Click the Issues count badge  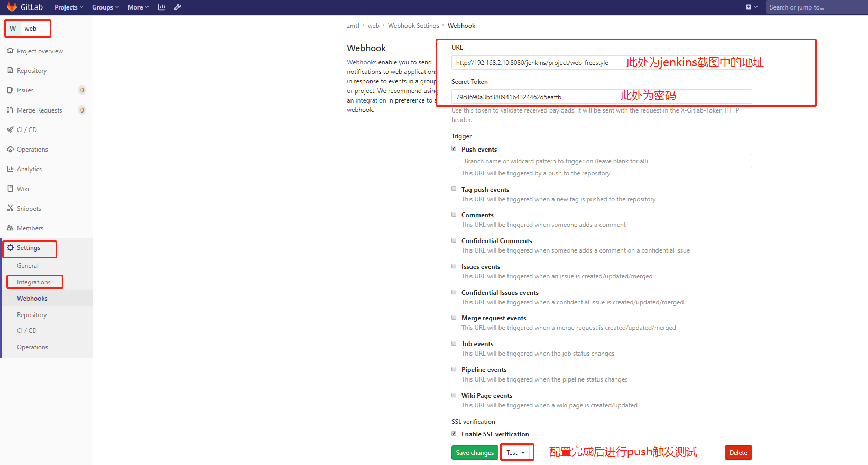[x=82, y=90]
